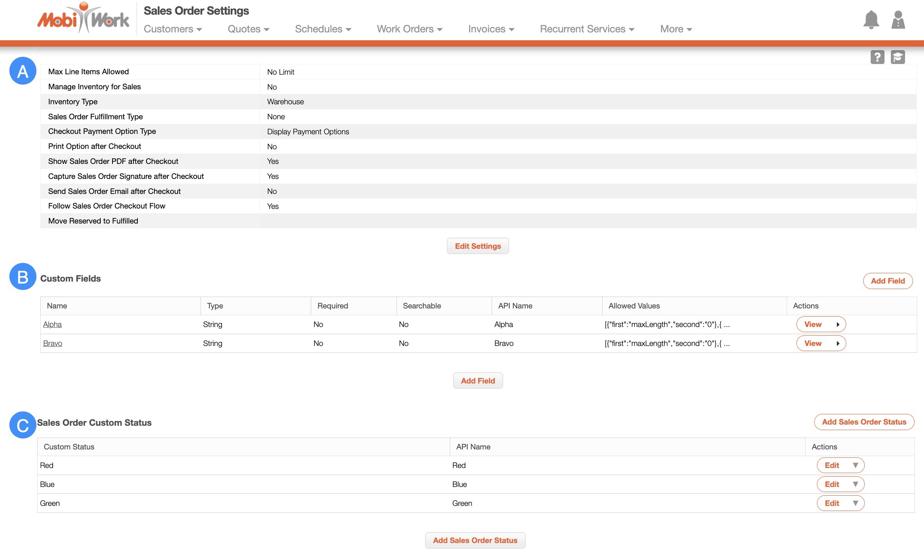Click the Alpha custom field link
The image size is (924, 560).
tap(53, 325)
